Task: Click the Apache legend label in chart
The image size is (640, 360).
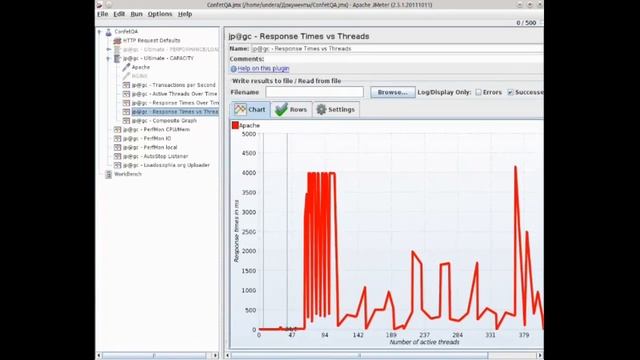Action: point(249,125)
